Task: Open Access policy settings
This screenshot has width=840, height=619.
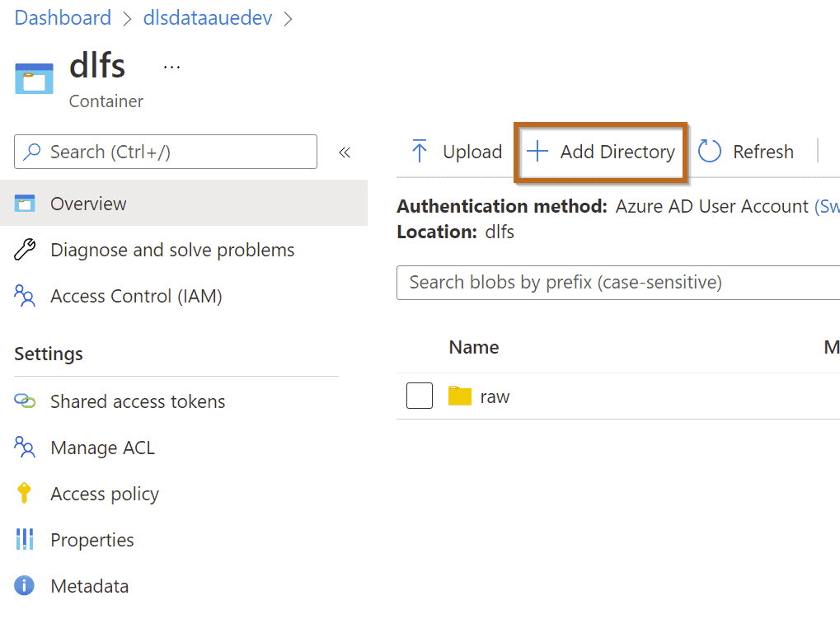Action: click(x=105, y=494)
